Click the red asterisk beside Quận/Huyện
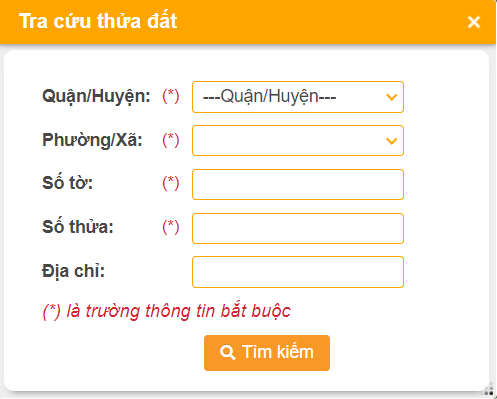This screenshot has width=497, height=399. tap(171, 96)
